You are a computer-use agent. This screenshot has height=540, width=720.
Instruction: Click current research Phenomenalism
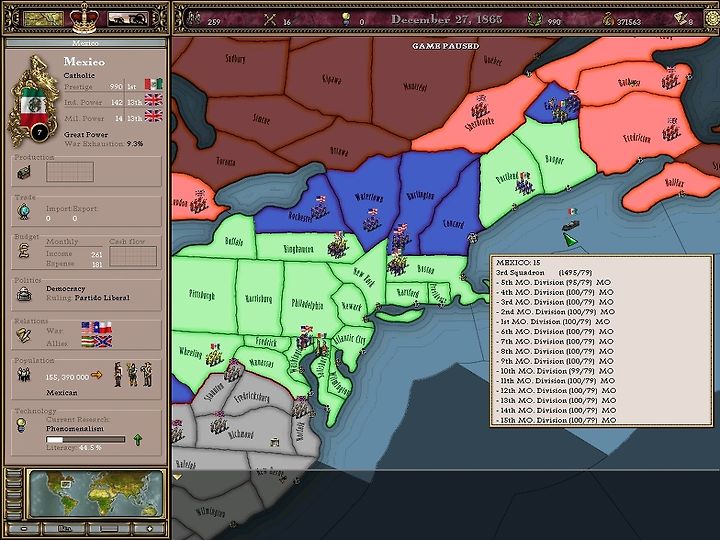pos(75,428)
